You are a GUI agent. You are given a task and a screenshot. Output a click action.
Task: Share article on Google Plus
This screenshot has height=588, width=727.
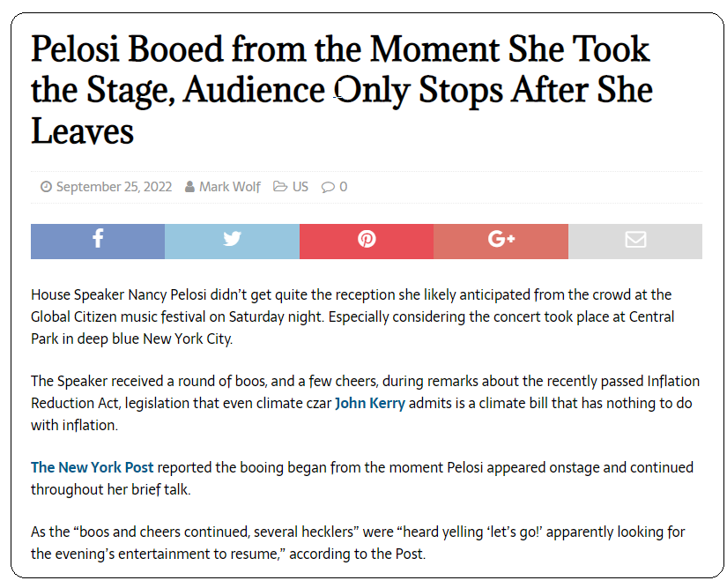pos(501,242)
